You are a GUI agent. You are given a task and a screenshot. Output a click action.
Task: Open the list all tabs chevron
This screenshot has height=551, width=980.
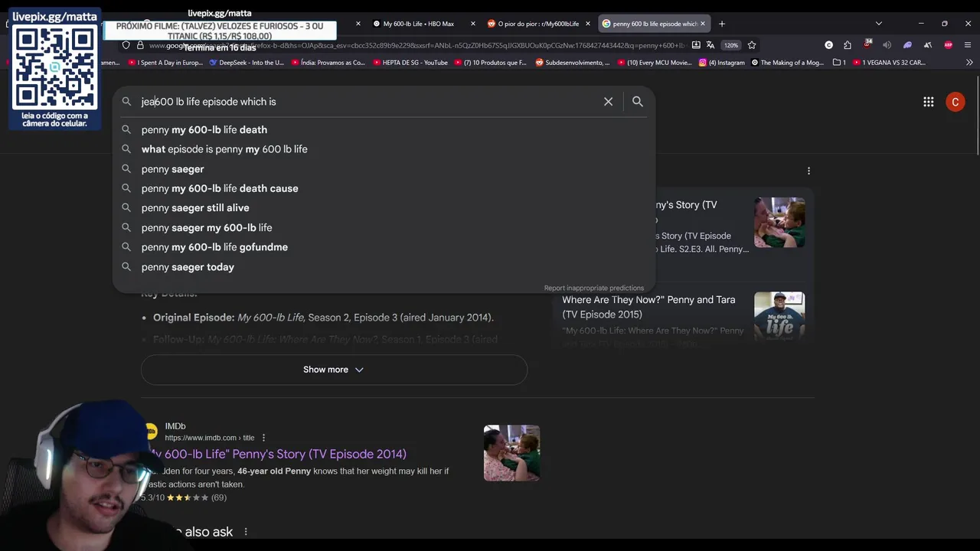pyautogui.click(x=878, y=24)
